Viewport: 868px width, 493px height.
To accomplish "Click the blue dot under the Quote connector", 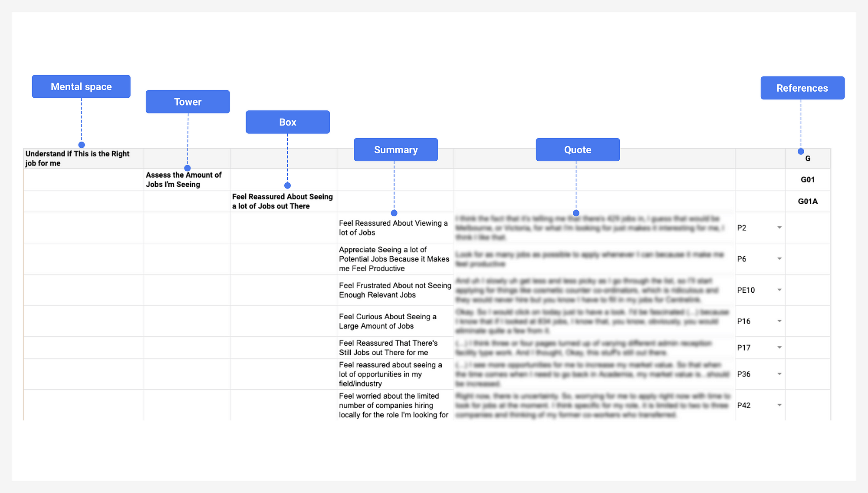I will pyautogui.click(x=576, y=213).
